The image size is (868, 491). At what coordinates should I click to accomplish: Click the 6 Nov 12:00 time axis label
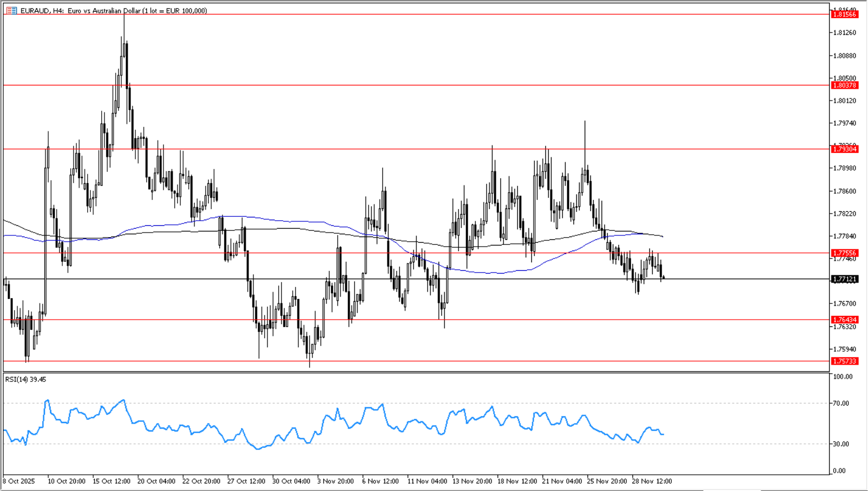click(x=381, y=481)
